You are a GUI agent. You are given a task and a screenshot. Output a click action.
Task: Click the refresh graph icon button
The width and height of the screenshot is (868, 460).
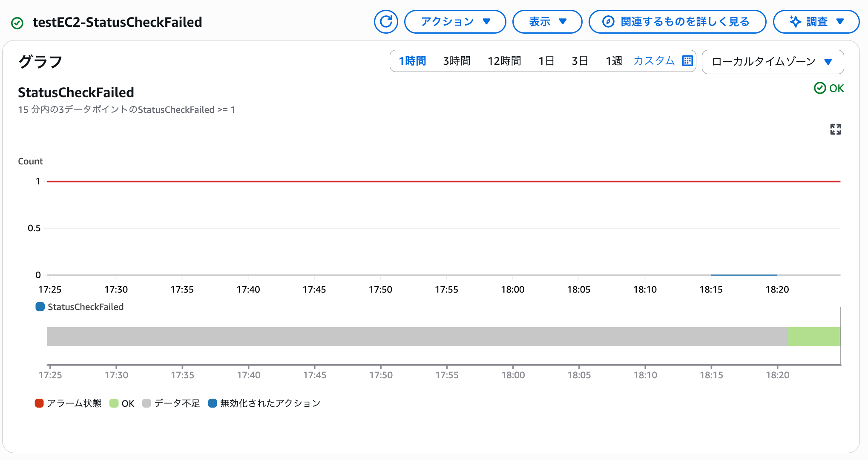[386, 22]
